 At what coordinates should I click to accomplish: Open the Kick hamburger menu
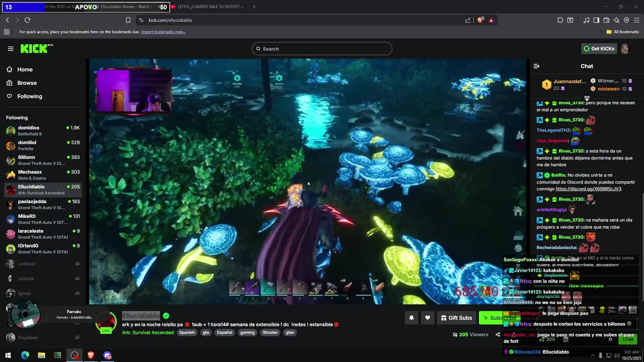pos(11,49)
